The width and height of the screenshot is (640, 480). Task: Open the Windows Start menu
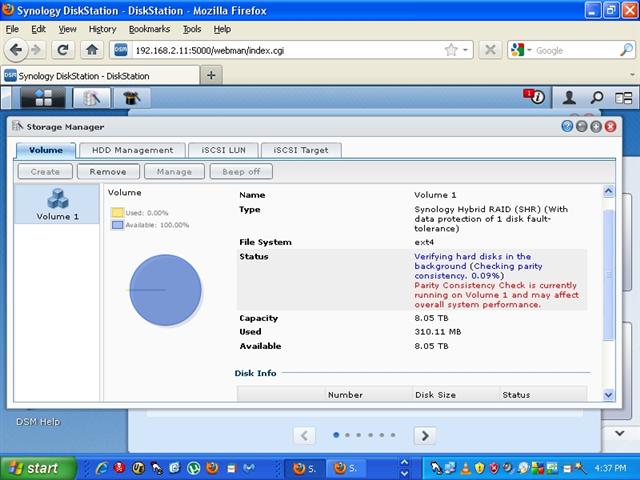tap(39, 468)
